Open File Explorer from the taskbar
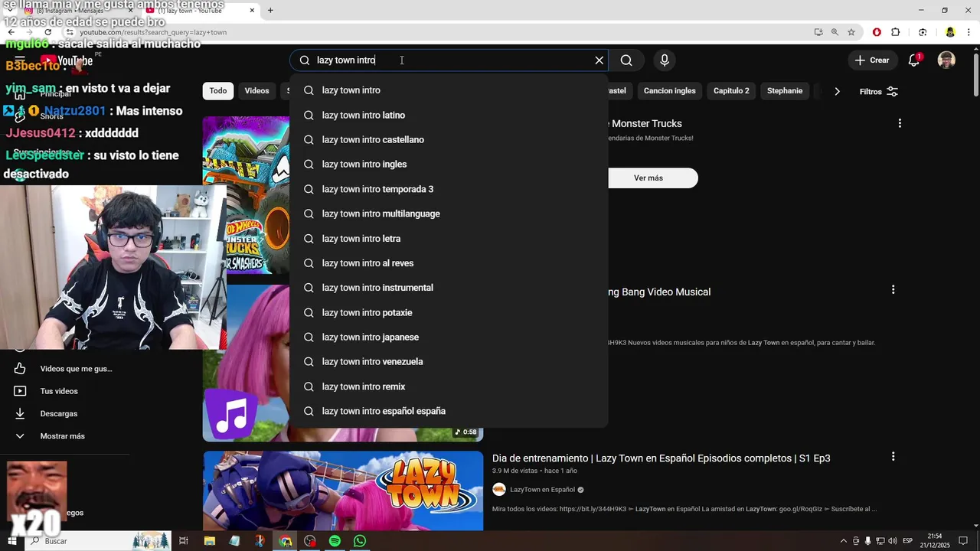This screenshot has width=980, height=551. 210,541
